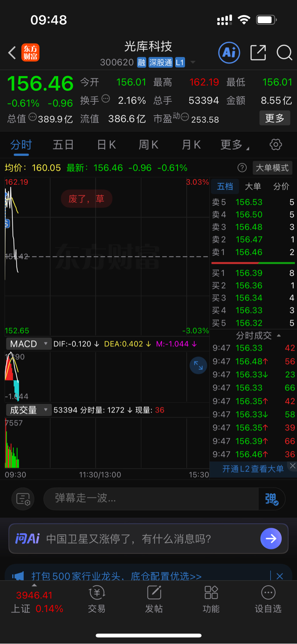Tap trade row 156.48 with volume 56
This screenshot has width=297, height=644.
coord(253,361)
